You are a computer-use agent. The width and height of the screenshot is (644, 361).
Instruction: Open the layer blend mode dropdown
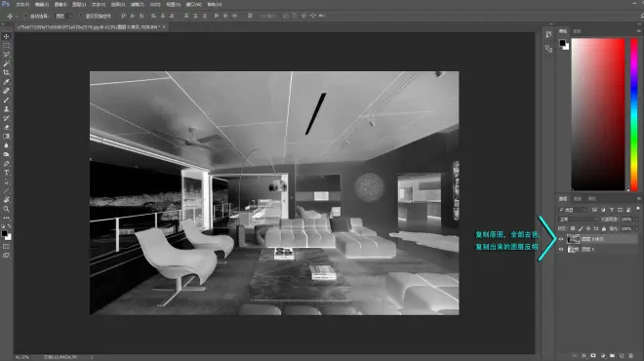point(578,220)
